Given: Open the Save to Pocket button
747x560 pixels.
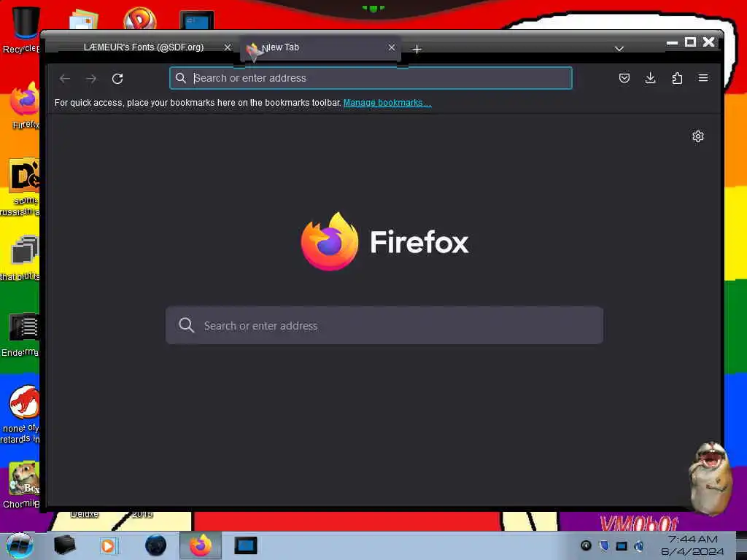Looking at the screenshot, I should [x=624, y=78].
